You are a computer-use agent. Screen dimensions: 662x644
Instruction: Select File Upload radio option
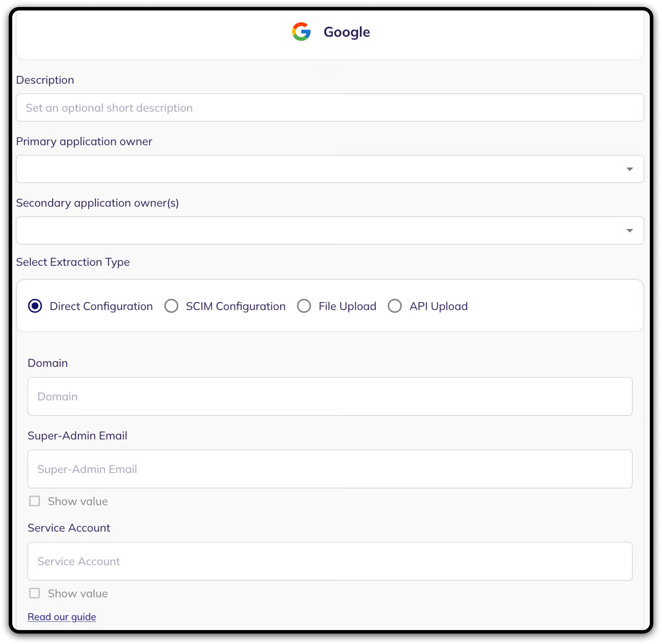[x=304, y=306]
